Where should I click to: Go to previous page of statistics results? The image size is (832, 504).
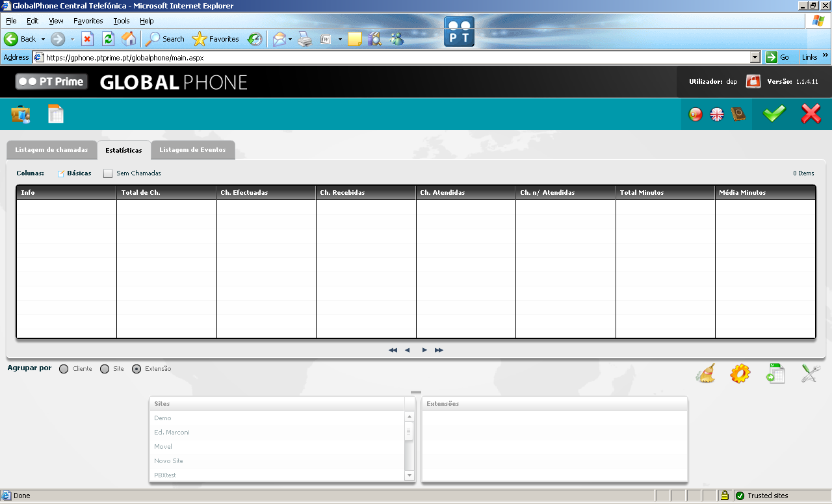click(x=408, y=350)
